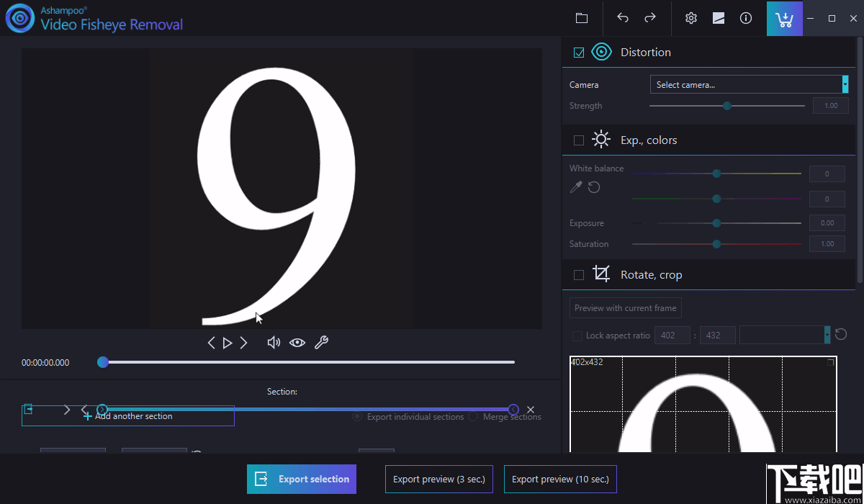Click Export preview (3 sec.) button
This screenshot has width=864, height=504.
point(439,479)
